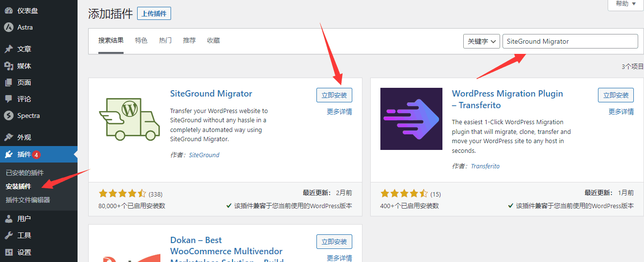Image resolution: width=644 pixels, height=262 pixels.
Task: Switch to the 搜索结果 tab
Action: [x=111, y=41]
